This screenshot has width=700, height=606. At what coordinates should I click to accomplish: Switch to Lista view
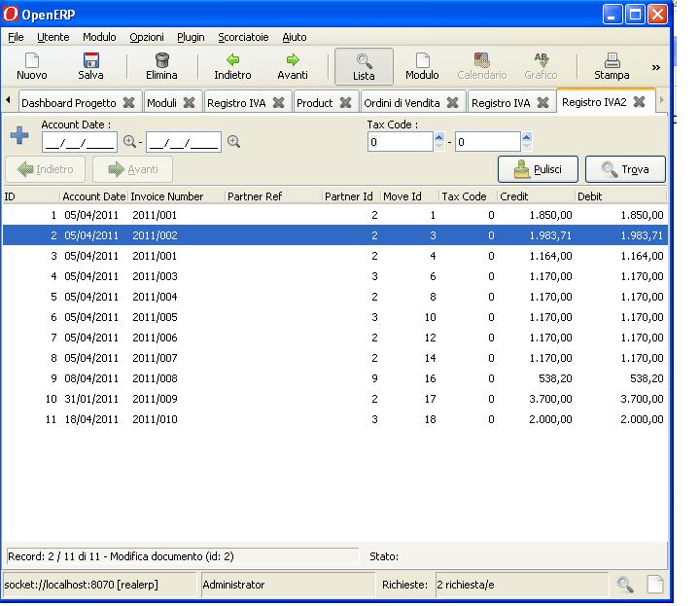click(364, 67)
